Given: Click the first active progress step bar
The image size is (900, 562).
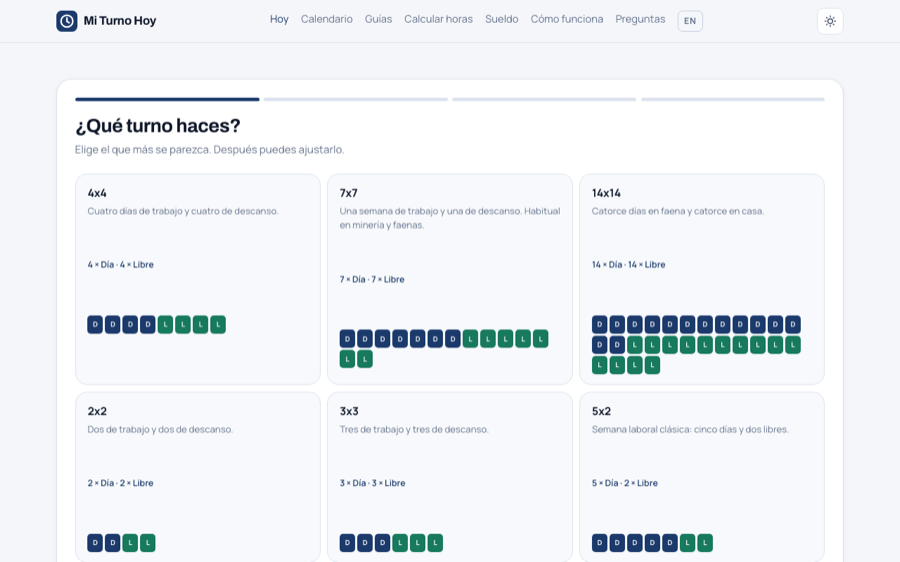Looking at the screenshot, I should (167, 99).
